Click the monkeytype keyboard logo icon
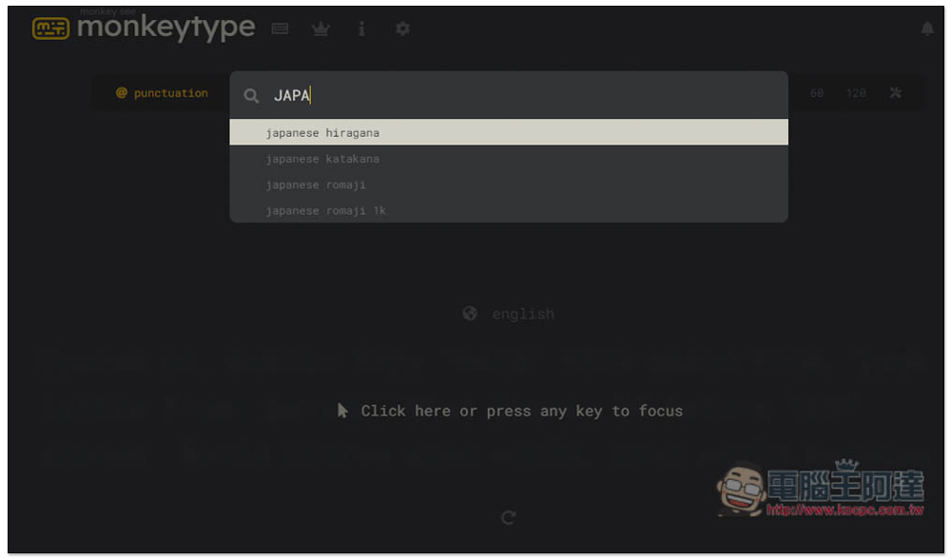 click(x=51, y=29)
